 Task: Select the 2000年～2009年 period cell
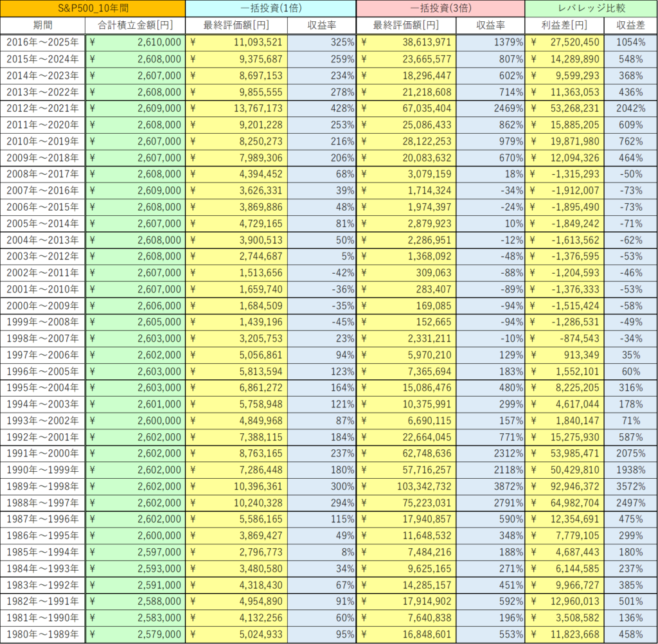pos(42,305)
